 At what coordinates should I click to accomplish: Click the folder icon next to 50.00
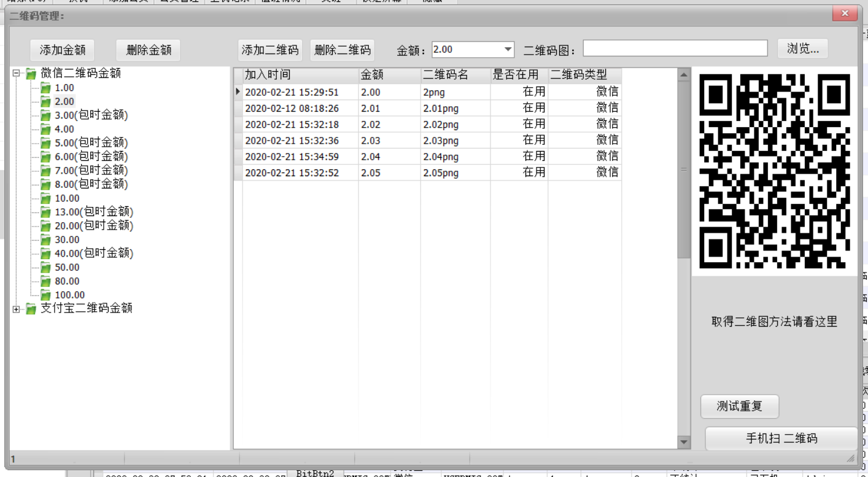(x=45, y=268)
